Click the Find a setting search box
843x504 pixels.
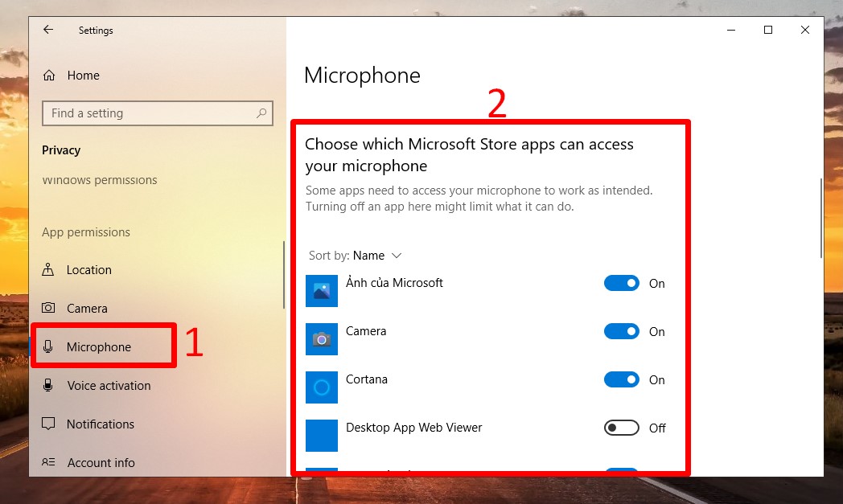click(149, 113)
